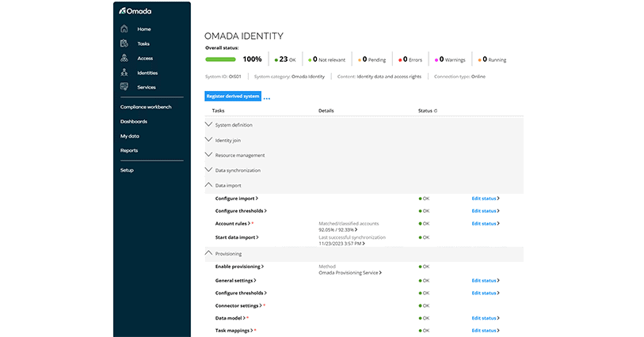Open the Home menu item
Viewport: 644px width, 337px height.
point(144,29)
